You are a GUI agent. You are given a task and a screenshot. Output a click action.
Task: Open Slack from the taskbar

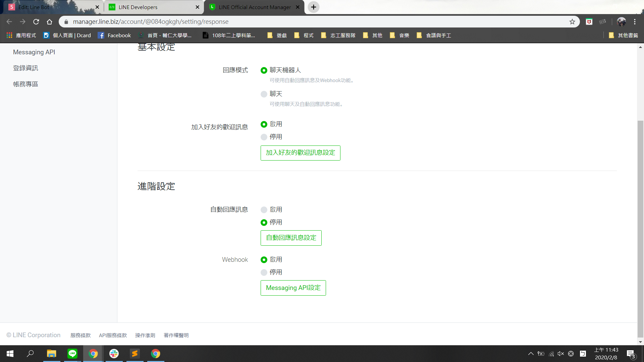coord(114,354)
